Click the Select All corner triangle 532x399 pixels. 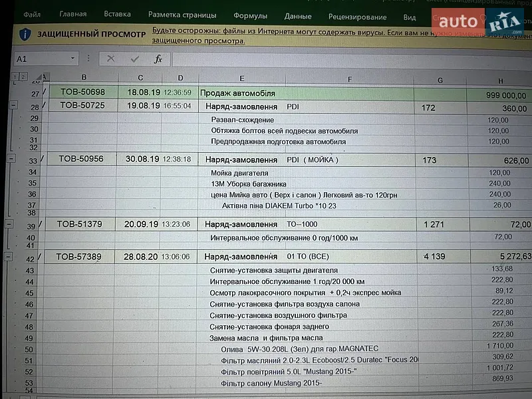(x=40, y=77)
